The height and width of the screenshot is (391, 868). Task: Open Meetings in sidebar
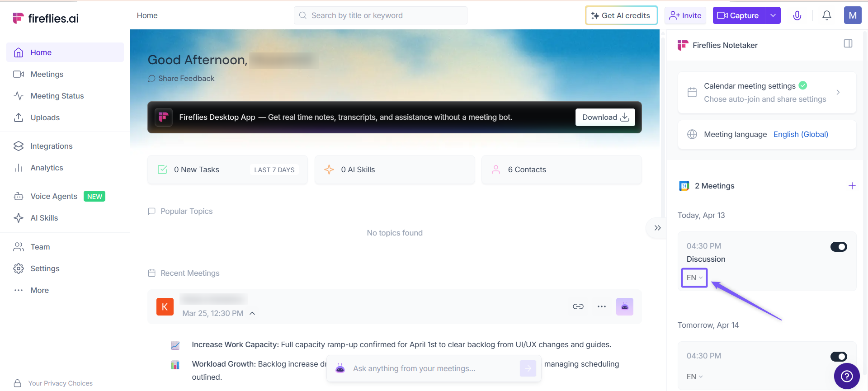[x=65, y=74]
